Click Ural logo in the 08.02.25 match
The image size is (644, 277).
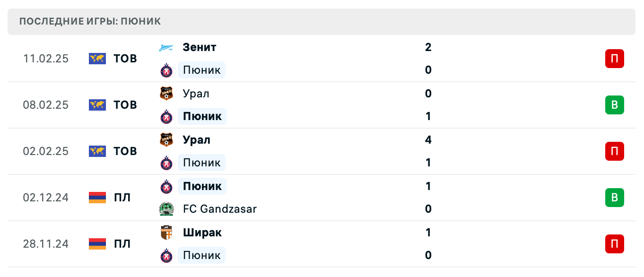[166, 94]
